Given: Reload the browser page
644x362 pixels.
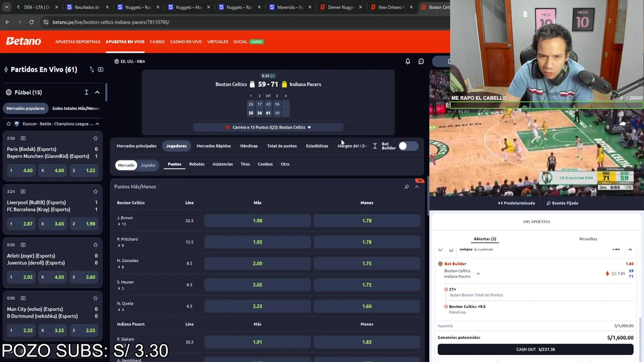Looking at the screenshot, I should tap(31, 22).
